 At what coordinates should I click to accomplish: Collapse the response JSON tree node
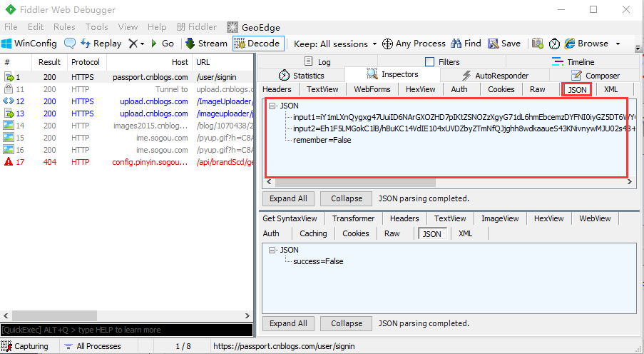(272, 250)
